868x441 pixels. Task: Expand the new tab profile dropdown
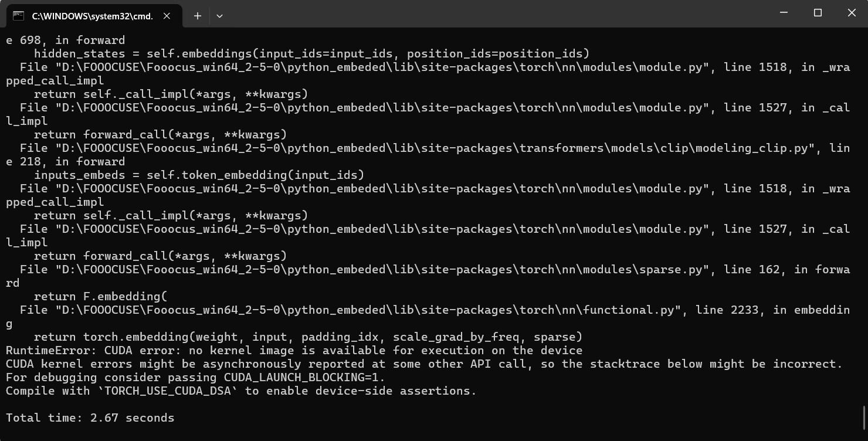(219, 16)
